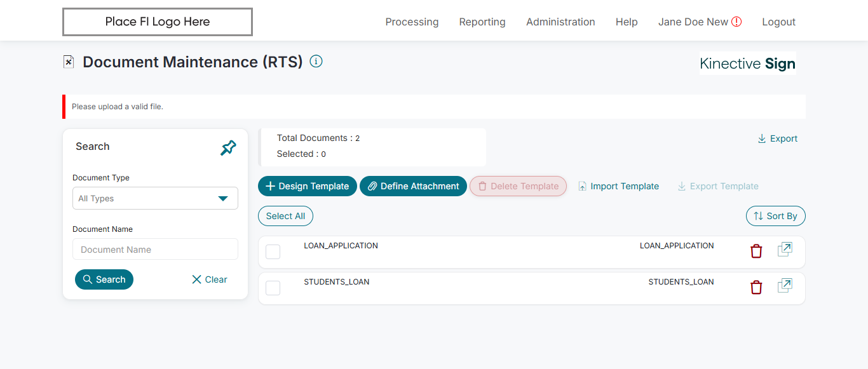Image resolution: width=868 pixels, height=369 pixels.
Task: Delete the STUDENTS_LOAN document using trash icon
Action: [x=756, y=288]
